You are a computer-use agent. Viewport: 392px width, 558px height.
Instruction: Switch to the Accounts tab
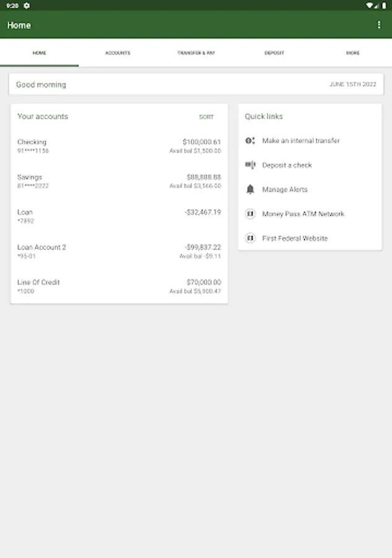click(x=118, y=53)
